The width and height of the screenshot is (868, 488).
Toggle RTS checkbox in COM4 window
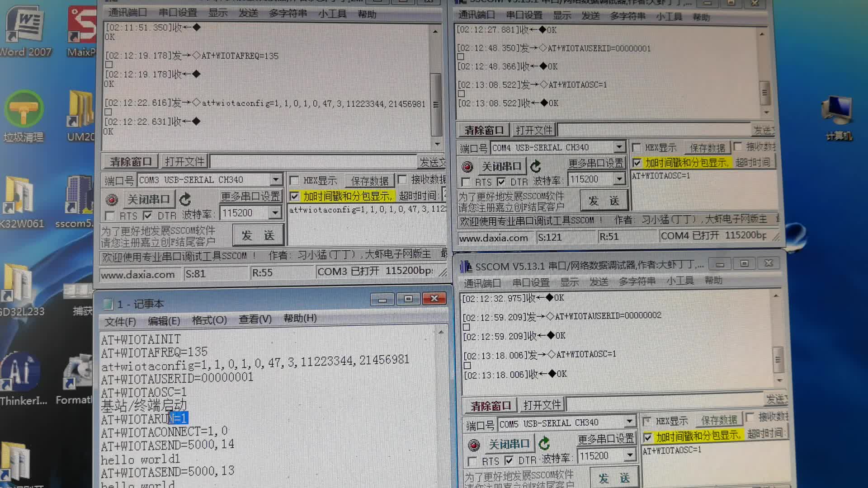pyautogui.click(x=465, y=182)
